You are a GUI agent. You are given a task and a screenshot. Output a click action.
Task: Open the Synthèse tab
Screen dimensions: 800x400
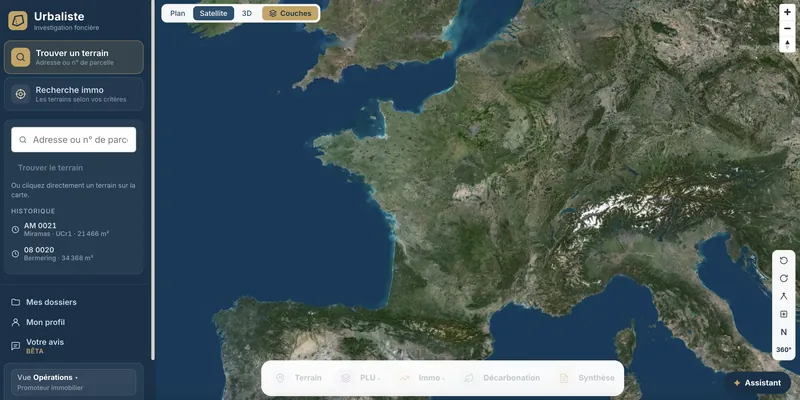(x=587, y=378)
